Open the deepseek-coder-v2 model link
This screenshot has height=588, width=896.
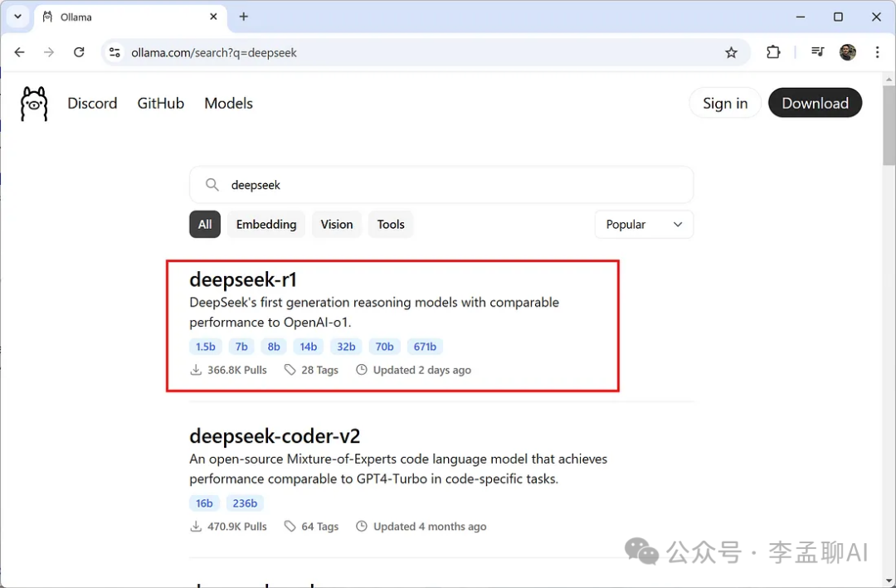point(275,436)
